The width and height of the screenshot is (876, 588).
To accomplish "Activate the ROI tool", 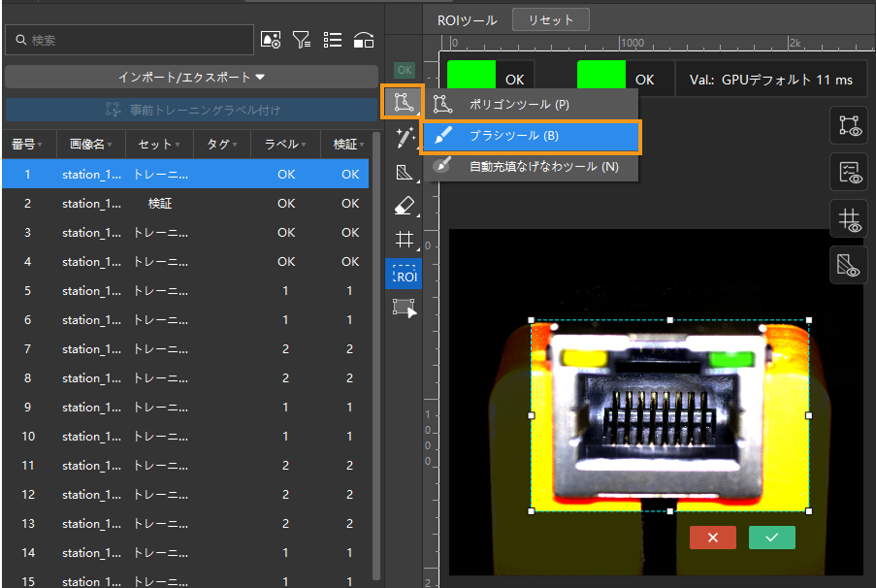I will tap(404, 276).
